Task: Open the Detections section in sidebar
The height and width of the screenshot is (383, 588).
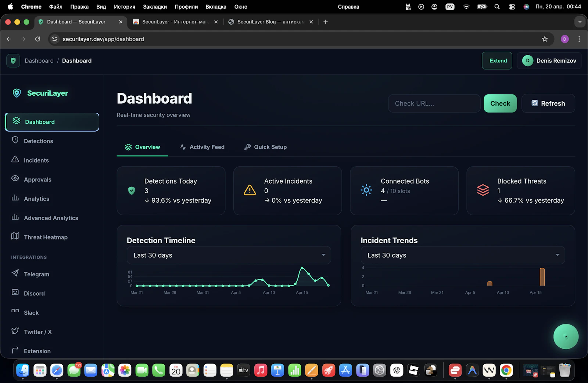Action: pyautogui.click(x=38, y=141)
